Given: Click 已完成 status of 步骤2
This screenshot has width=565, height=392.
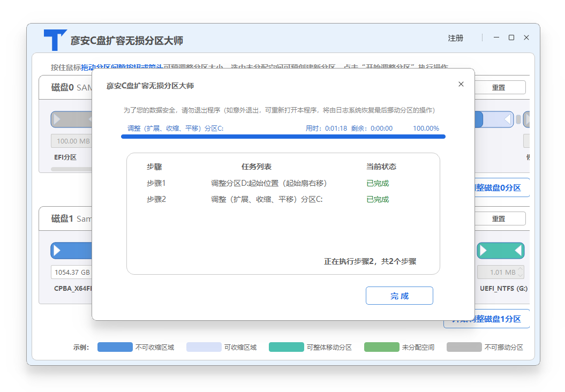Looking at the screenshot, I should [x=378, y=199].
